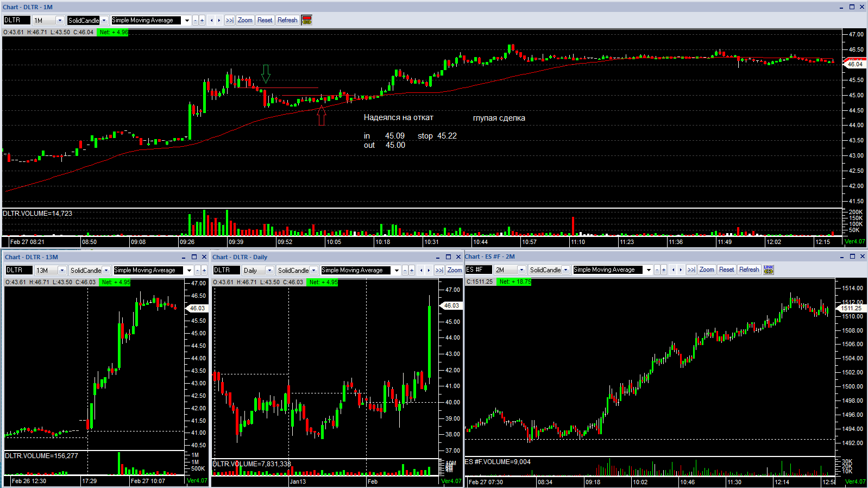This screenshot has width=868, height=488.
Task: Click the DLTR symbol field in 13M chart
Action: pos(19,270)
